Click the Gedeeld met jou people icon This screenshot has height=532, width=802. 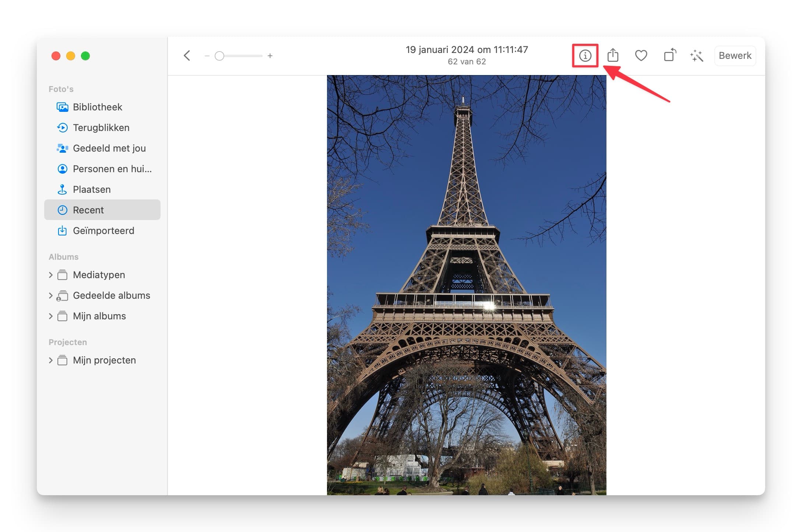point(62,148)
